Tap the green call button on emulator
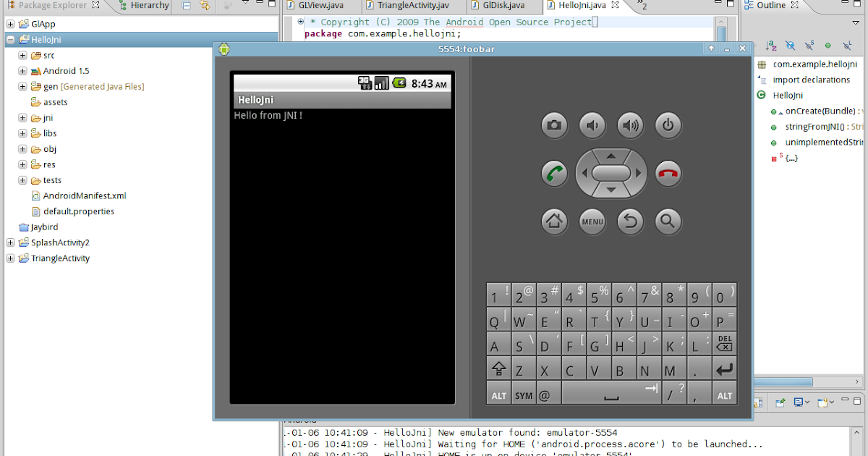The image size is (868, 456). pyautogui.click(x=555, y=174)
